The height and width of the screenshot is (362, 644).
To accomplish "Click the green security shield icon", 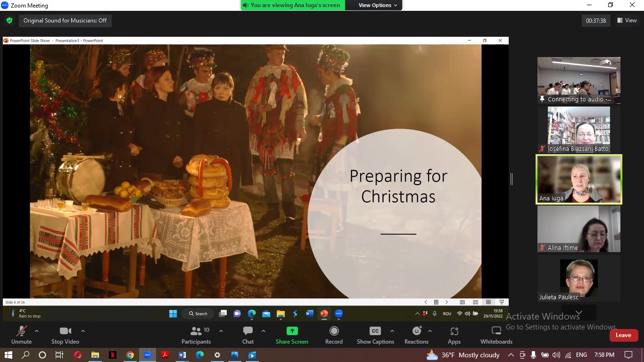I will [9, 21].
